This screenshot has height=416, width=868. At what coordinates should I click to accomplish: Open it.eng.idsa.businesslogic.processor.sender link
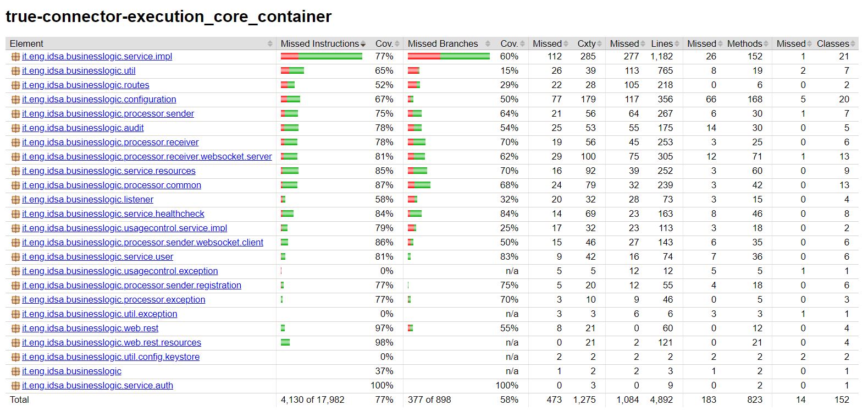(x=108, y=114)
